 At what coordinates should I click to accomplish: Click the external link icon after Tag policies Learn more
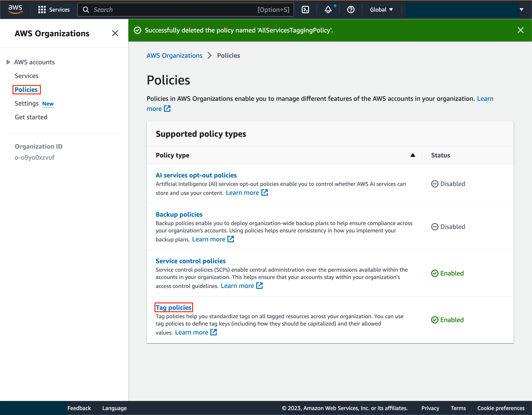tap(213, 332)
